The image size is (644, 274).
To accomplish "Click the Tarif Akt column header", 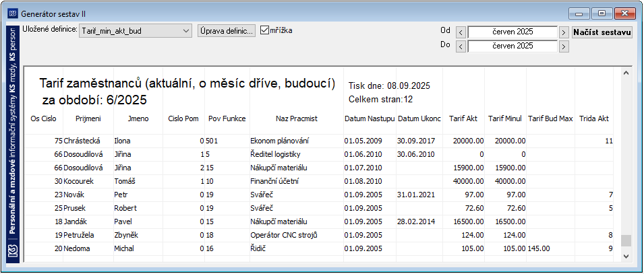I will [x=463, y=119].
